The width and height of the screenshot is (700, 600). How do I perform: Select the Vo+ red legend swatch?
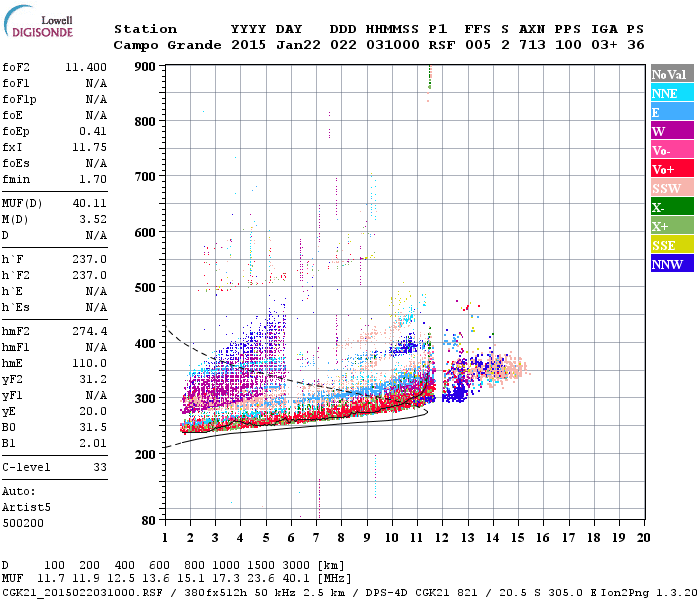click(x=672, y=169)
